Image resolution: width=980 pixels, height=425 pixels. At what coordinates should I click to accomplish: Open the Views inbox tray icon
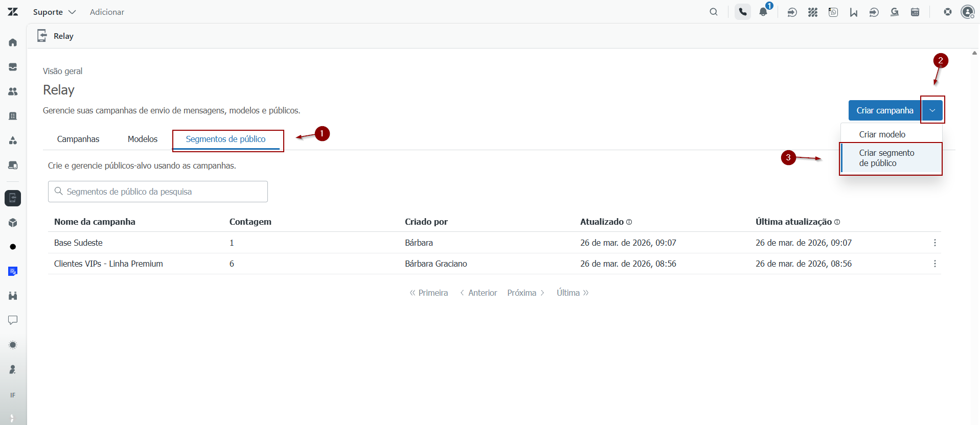point(13,67)
